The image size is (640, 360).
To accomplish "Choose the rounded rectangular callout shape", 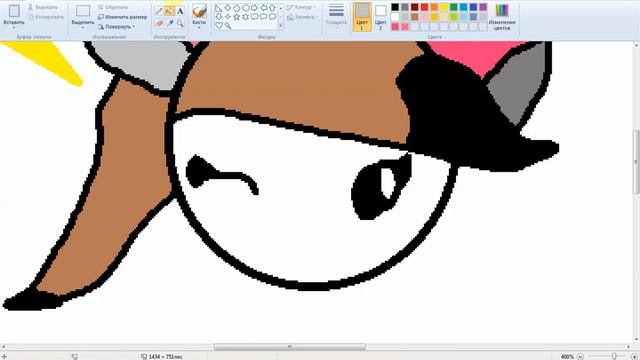I will click(254, 17).
